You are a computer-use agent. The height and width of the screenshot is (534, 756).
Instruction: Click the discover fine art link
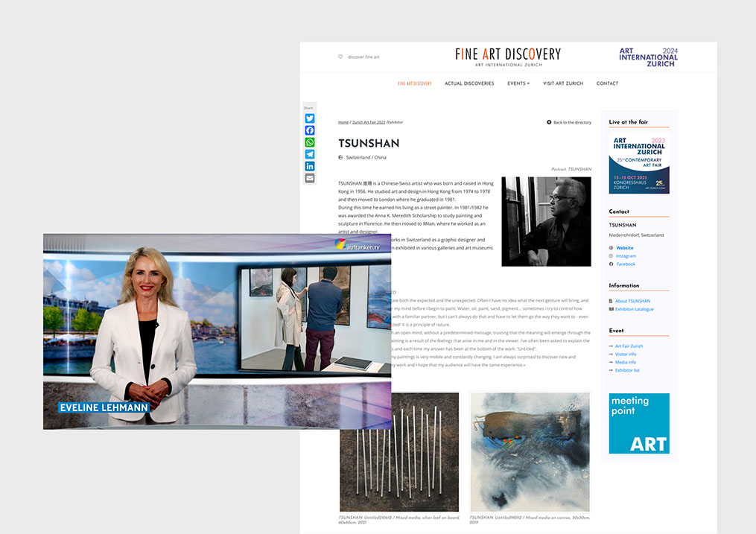[363, 57]
